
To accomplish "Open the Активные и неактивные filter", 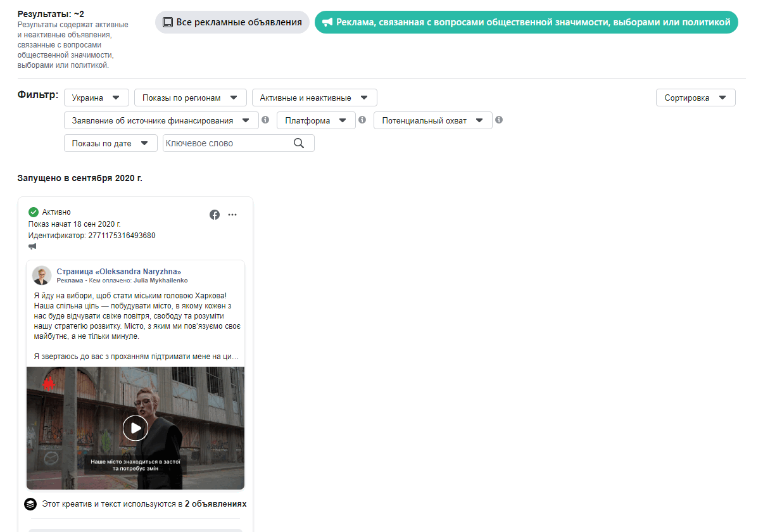I will pos(314,98).
